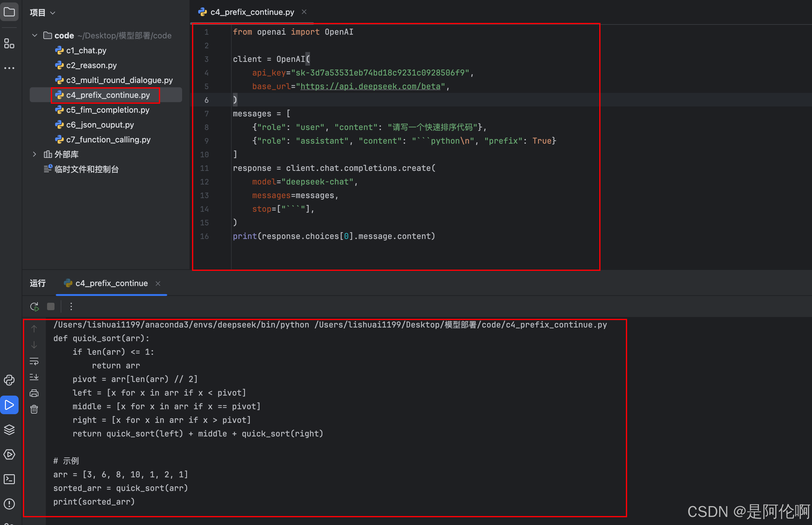Expand the 外部库 tree node

pyautogui.click(x=34, y=154)
